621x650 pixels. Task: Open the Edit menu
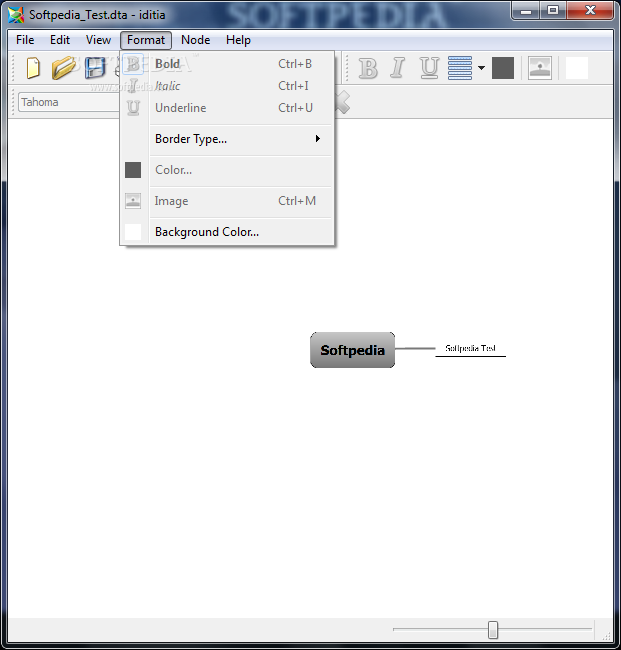pos(60,40)
